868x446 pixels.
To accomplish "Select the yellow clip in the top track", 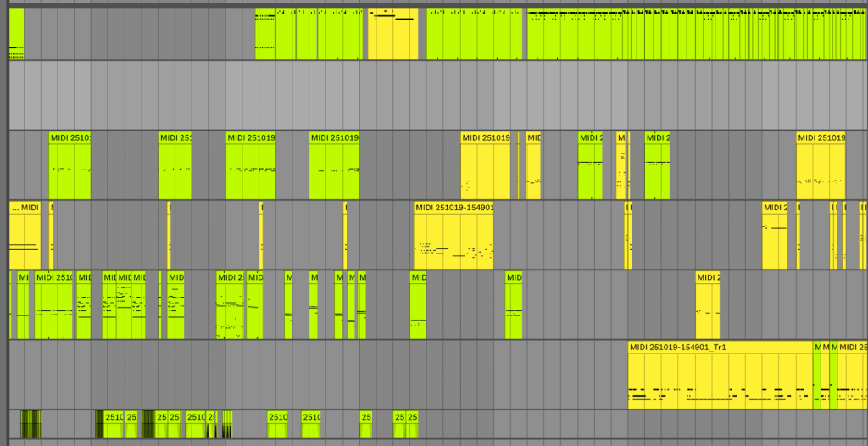I will pos(392,36).
